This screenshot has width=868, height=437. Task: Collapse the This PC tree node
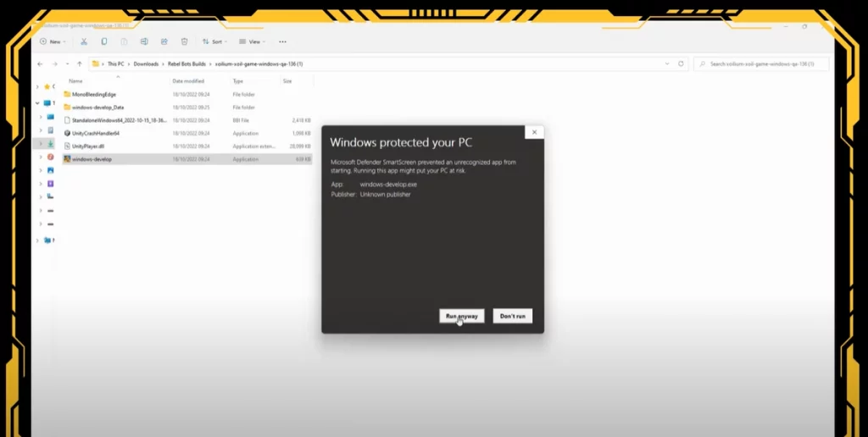click(x=37, y=102)
